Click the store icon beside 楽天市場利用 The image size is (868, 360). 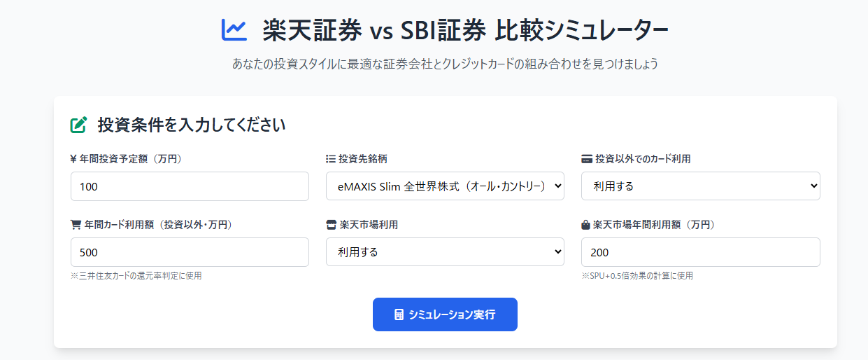(332, 225)
